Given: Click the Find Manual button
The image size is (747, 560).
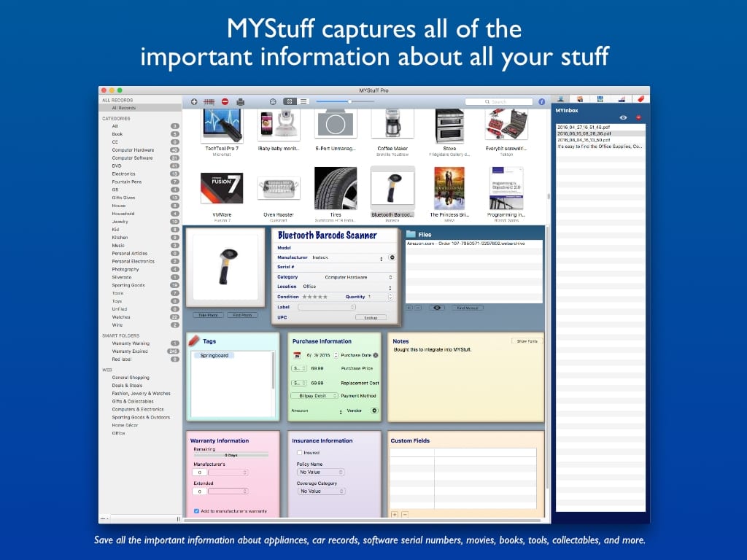Looking at the screenshot, I should click(468, 308).
